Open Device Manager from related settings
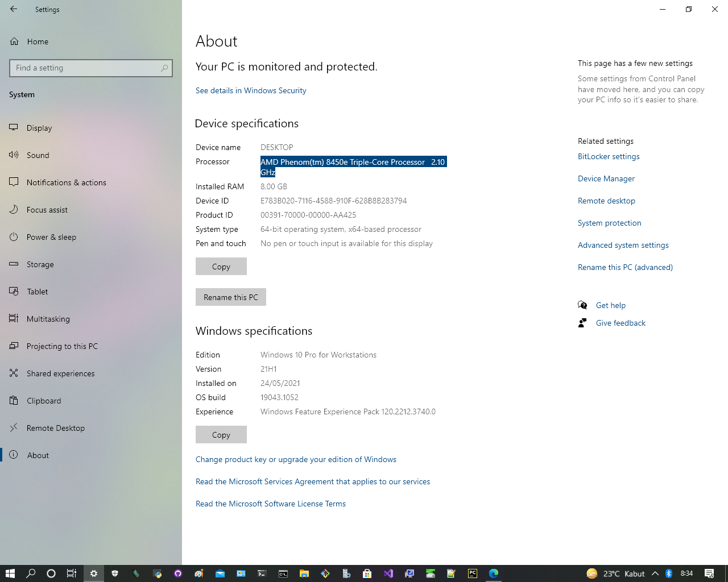This screenshot has width=728, height=582. [x=606, y=178]
